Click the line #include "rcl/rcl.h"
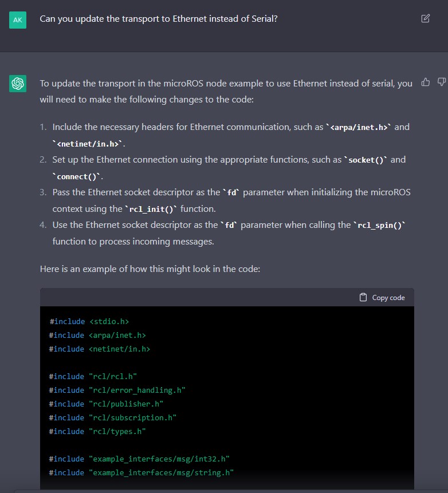 coord(93,376)
